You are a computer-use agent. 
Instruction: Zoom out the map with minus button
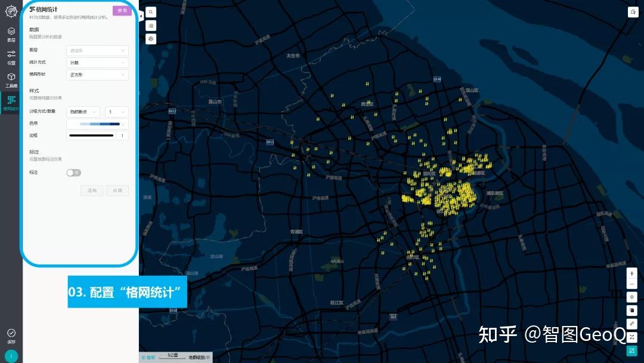pyautogui.click(x=631, y=284)
